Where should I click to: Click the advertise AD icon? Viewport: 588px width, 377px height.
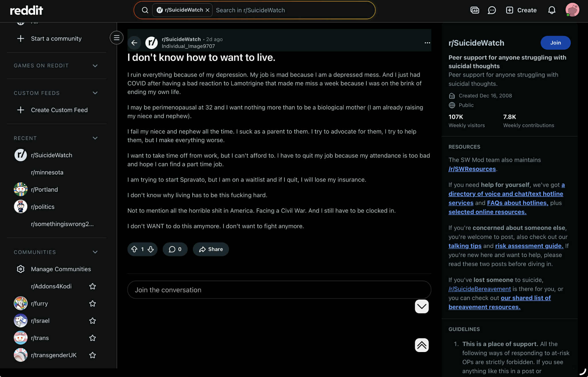[475, 10]
